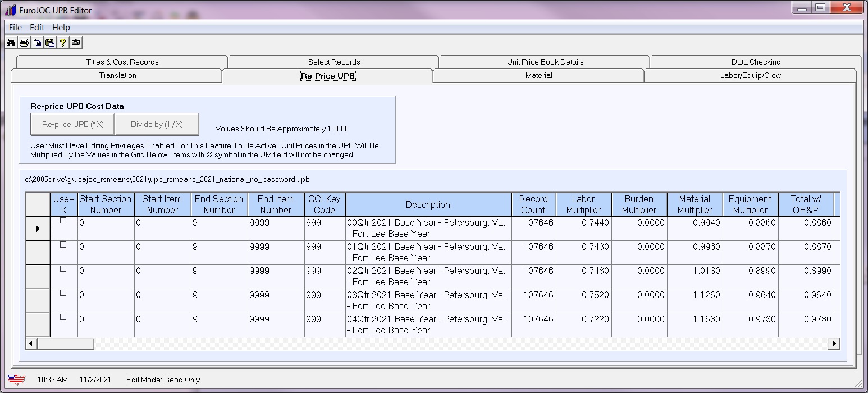This screenshot has height=393, width=868.
Task: Select the 03Qtr 2021 row header cell
Action: click(x=38, y=301)
